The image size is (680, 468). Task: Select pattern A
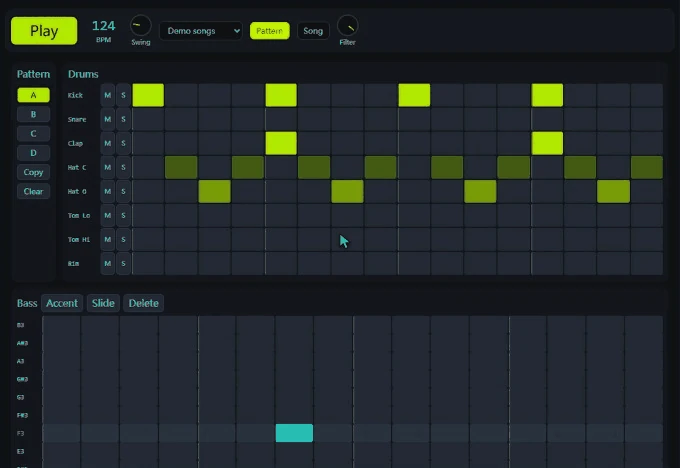33,95
